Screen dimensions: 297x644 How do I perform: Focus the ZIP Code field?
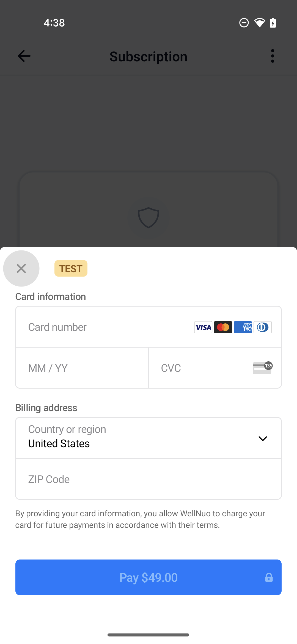click(x=148, y=479)
